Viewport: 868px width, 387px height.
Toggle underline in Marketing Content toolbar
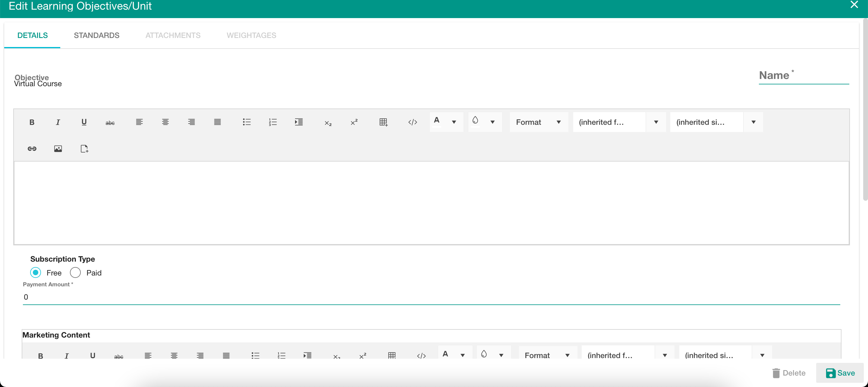[x=93, y=355]
